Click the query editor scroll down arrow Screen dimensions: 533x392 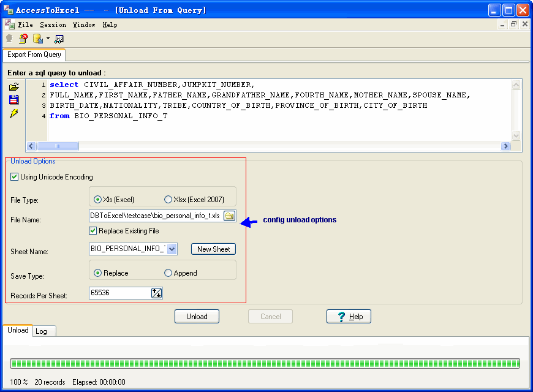[x=516, y=135]
